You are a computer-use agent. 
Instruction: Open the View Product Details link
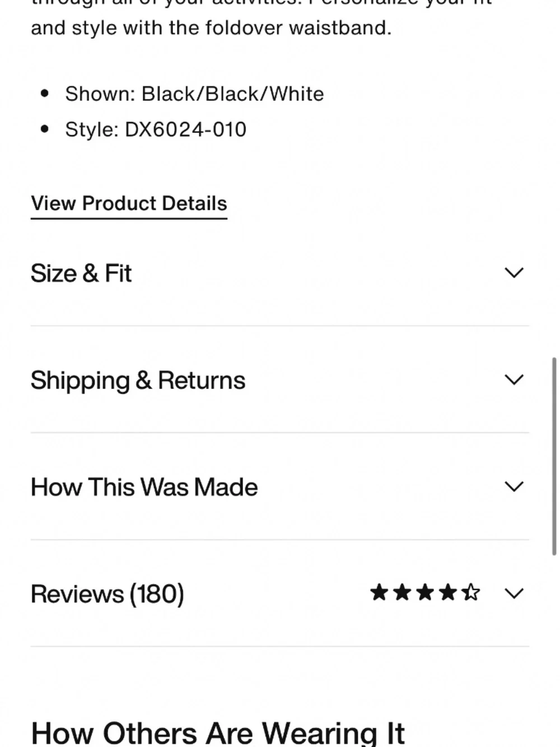point(129,204)
